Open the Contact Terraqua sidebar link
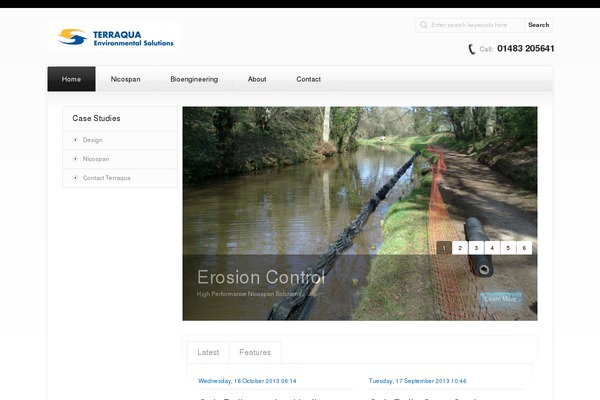Screen dimensions: 600x400 [106, 178]
